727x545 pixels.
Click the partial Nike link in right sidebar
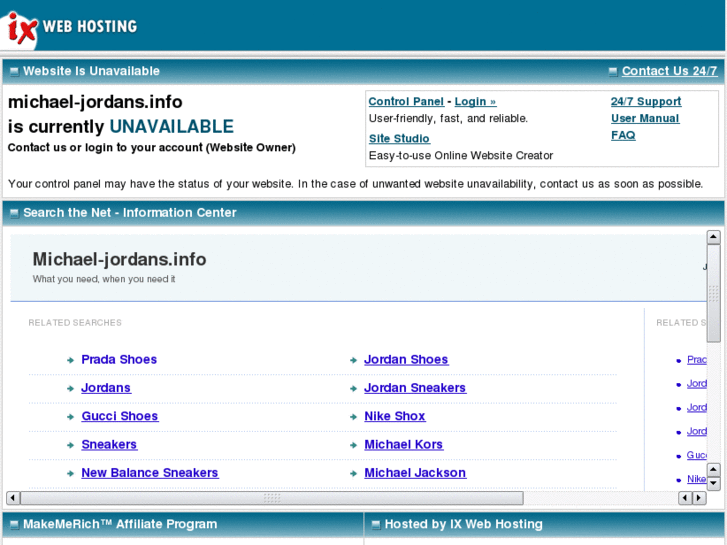coord(696,479)
